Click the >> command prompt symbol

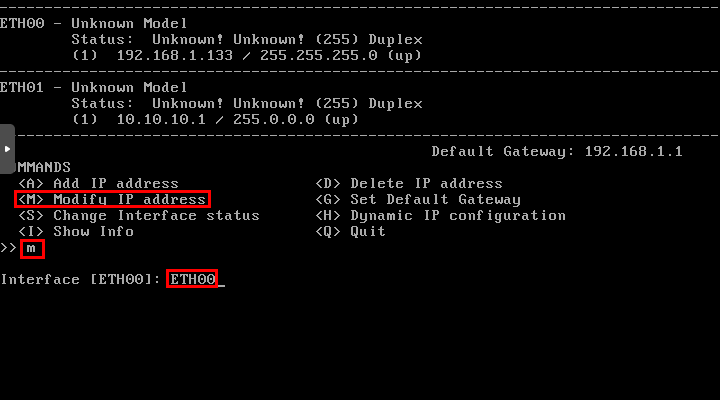(x=8, y=248)
